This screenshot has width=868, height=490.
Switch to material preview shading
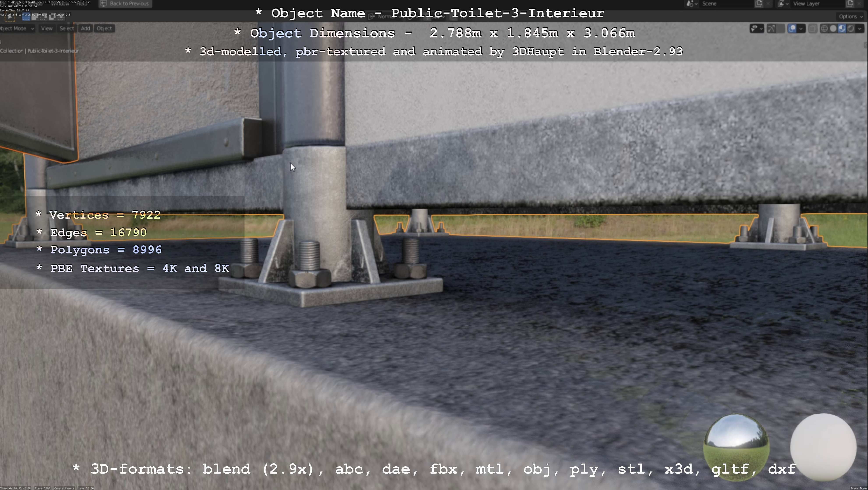tap(842, 29)
